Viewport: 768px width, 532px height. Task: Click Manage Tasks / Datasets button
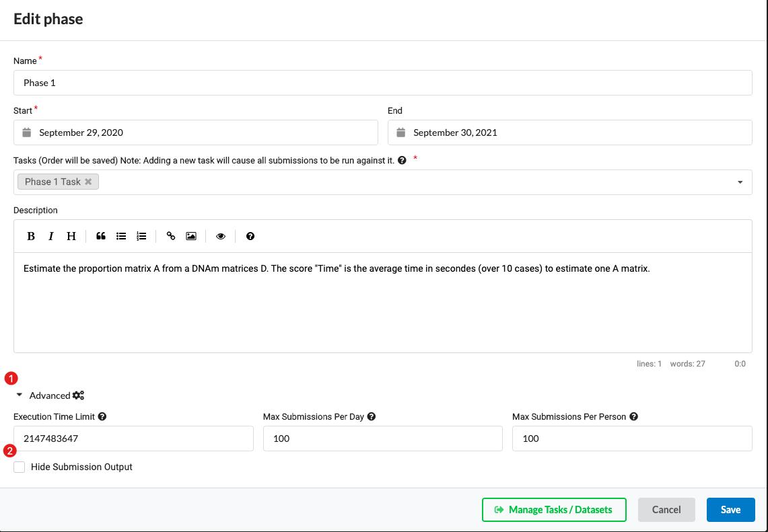[554, 510]
